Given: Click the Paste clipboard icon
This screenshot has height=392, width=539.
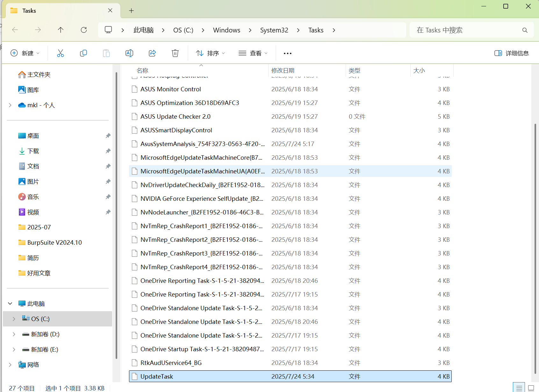Looking at the screenshot, I should pos(106,53).
